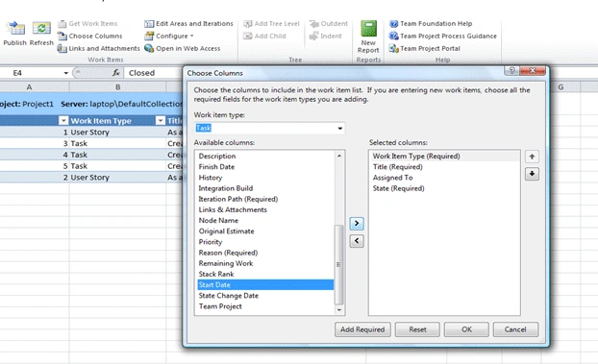598x364 pixels.
Task: Open the Name Box dropdown arrow
Action: (66, 73)
